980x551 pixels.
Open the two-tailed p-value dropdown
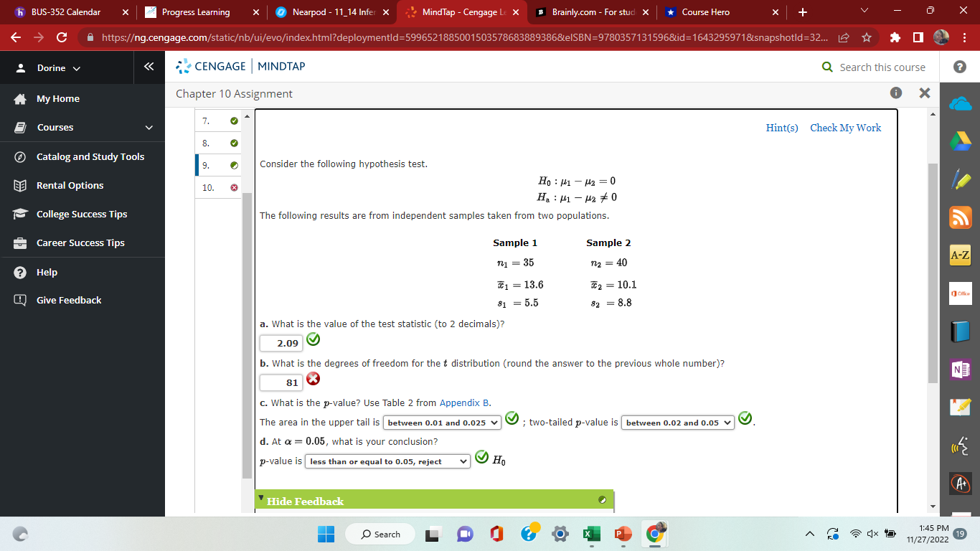tap(677, 423)
